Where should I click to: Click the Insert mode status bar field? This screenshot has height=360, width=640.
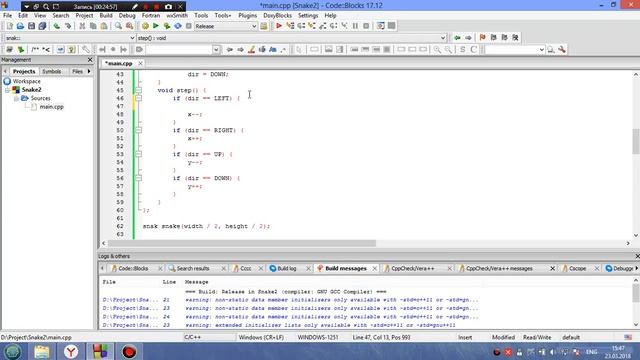click(465, 338)
